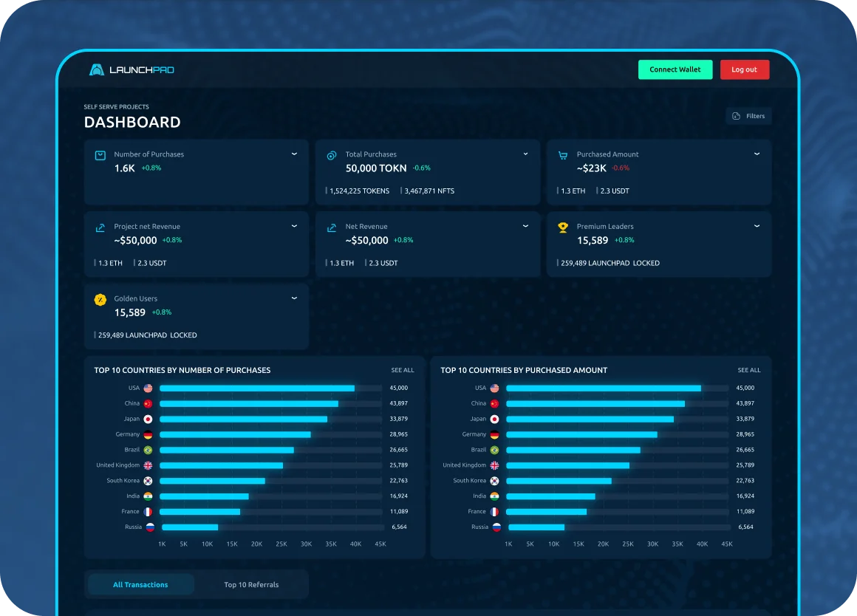This screenshot has height=616, width=857.
Task: Expand the Number of Purchases card chevron
Action: [294, 154]
